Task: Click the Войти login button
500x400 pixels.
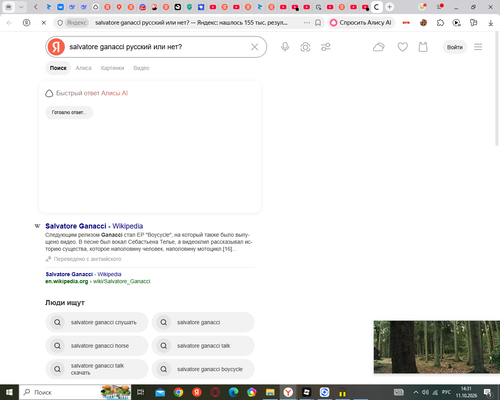Action: pos(455,47)
